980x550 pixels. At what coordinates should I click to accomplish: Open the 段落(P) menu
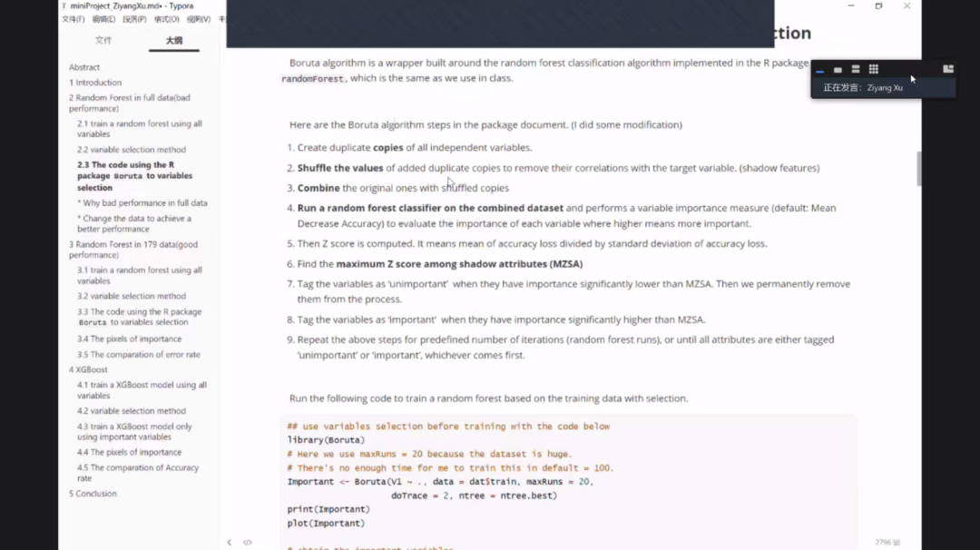[x=134, y=19]
